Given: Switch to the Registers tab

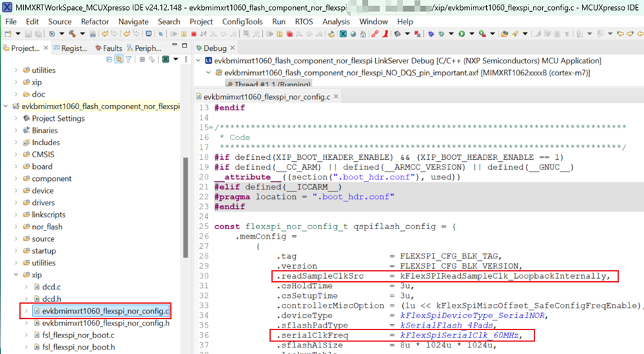Looking at the screenshot, I should click(x=70, y=48).
